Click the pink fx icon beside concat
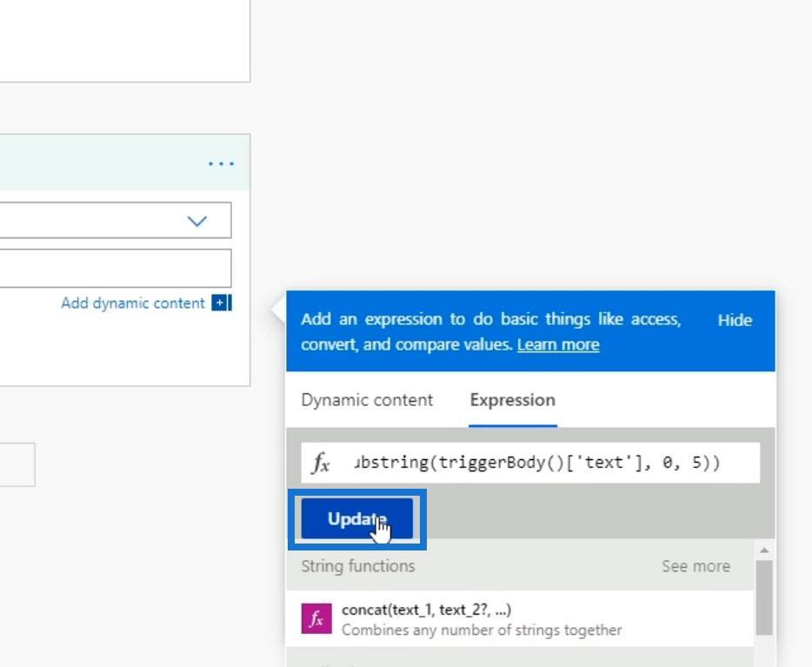Screen dimensions: 812x667 pyautogui.click(x=316, y=618)
